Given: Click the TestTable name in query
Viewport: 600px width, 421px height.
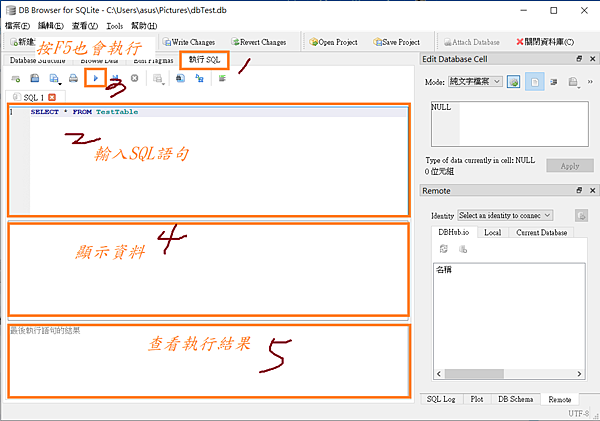Looking at the screenshot, I should coord(117,112).
